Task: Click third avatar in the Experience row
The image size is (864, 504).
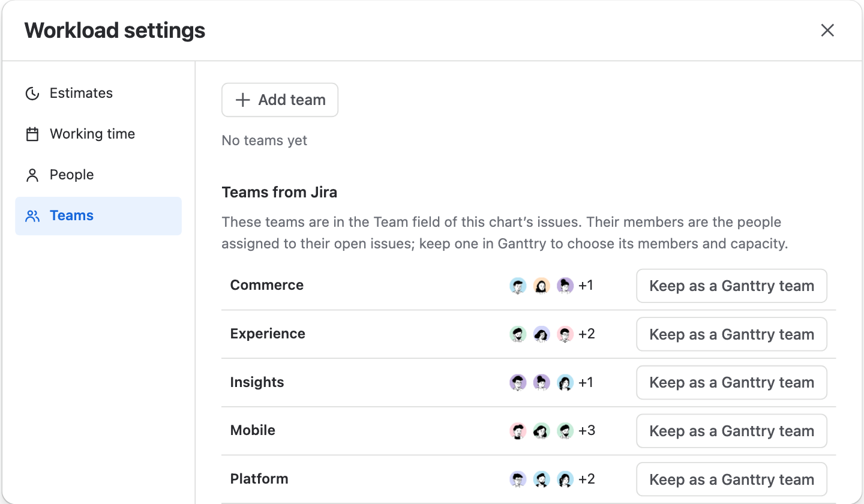Action: (565, 334)
